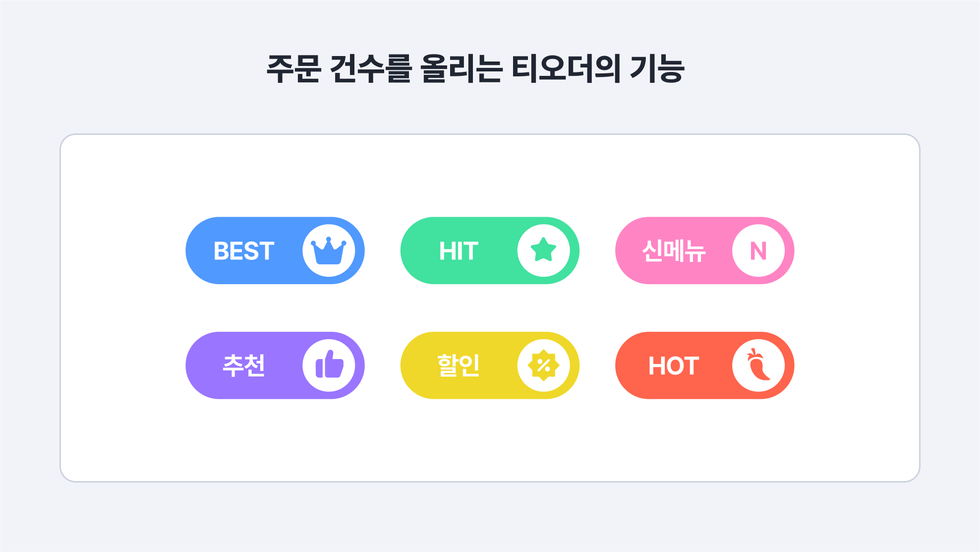This screenshot has width=980, height=552.
Task: Toggle the purple 추천 badge
Action: [275, 366]
